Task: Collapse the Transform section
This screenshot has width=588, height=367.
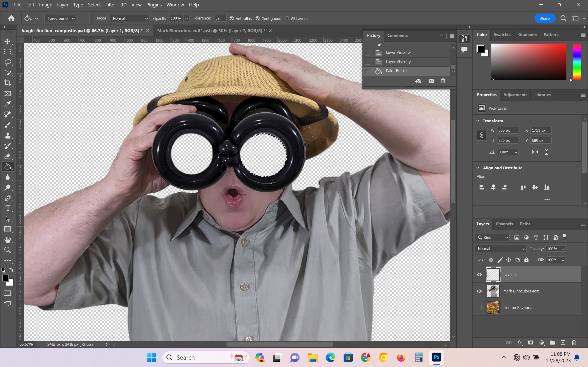Action: tap(478, 121)
